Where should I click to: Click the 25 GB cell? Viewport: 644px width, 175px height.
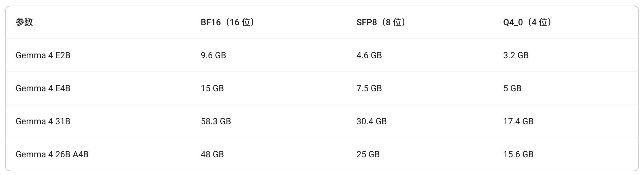(x=368, y=154)
